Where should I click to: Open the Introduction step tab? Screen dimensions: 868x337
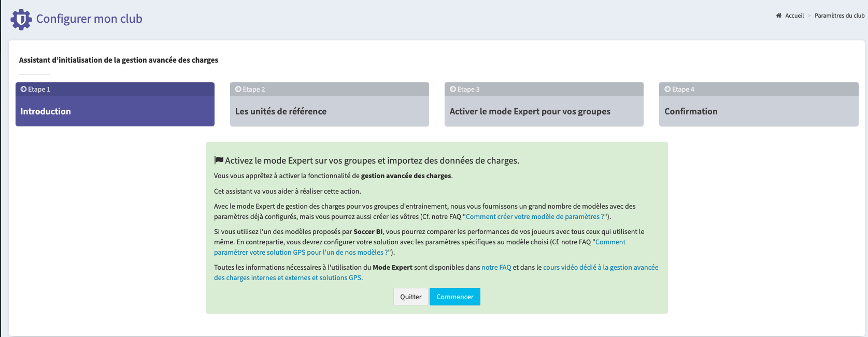(x=115, y=104)
